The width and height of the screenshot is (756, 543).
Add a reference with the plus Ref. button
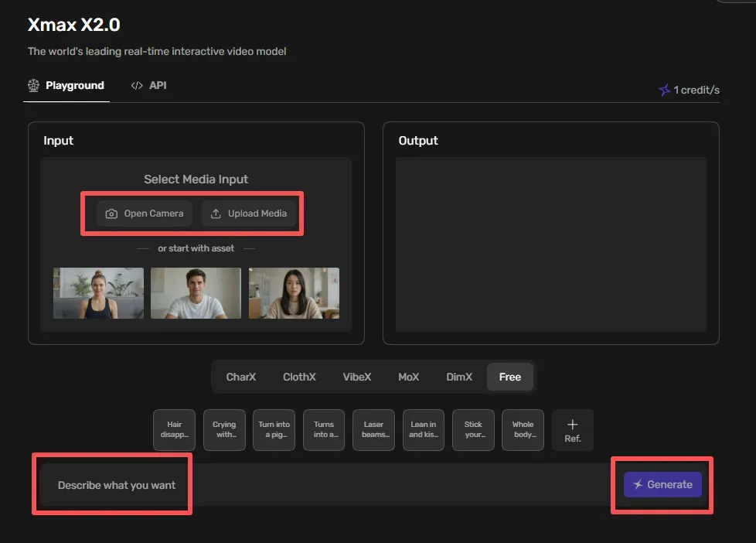pyautogui.click(x=572, y=431)
